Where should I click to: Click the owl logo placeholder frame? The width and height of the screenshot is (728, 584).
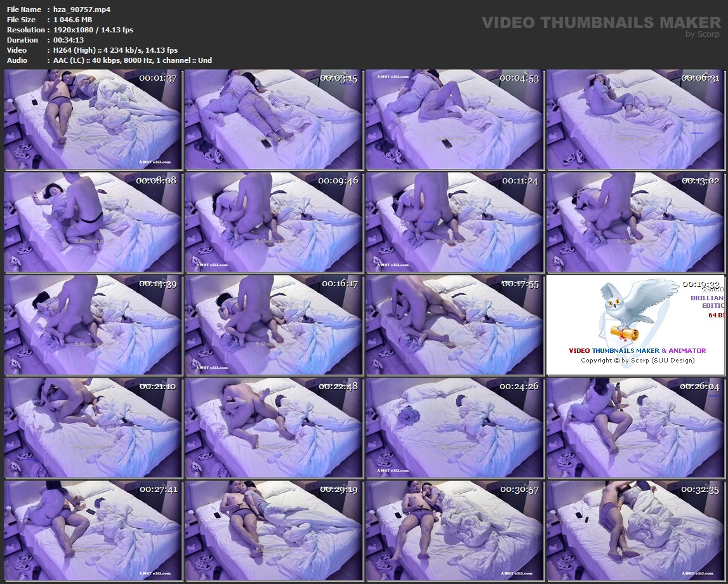tap(635, 325)
